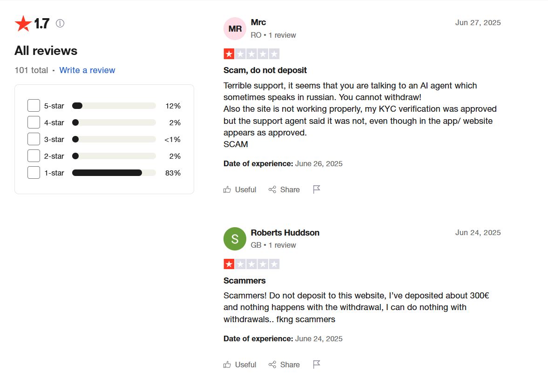Image resolution: width=548 pixels, height=392 pixels.
Task: Click the thumbs-up Useful icon on Mrc's review
Action: (x=227, y=189)
